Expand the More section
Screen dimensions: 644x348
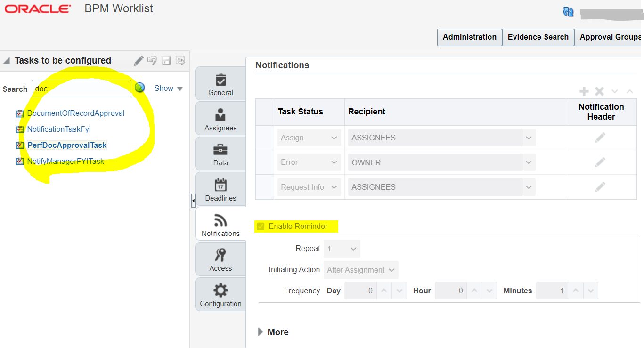tap(273, 332)
